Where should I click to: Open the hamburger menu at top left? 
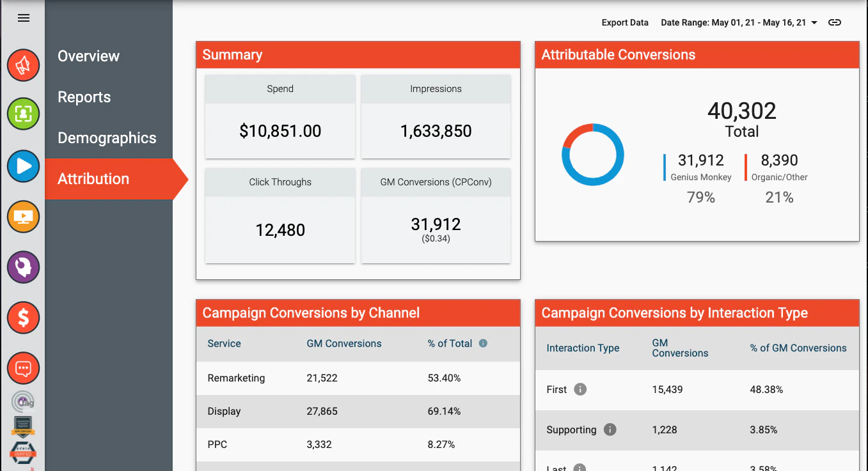pyautogui.click(x=24, y=18)
